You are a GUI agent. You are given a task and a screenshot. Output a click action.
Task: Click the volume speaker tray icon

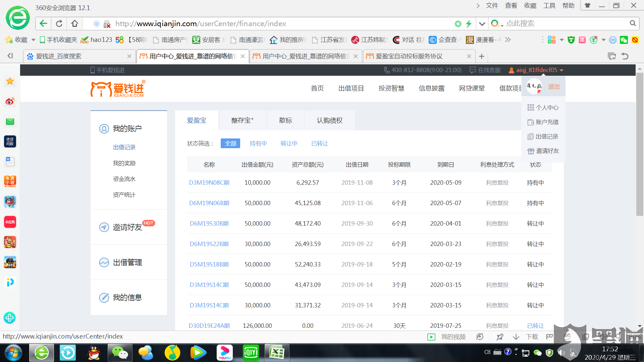coord(561,353)
